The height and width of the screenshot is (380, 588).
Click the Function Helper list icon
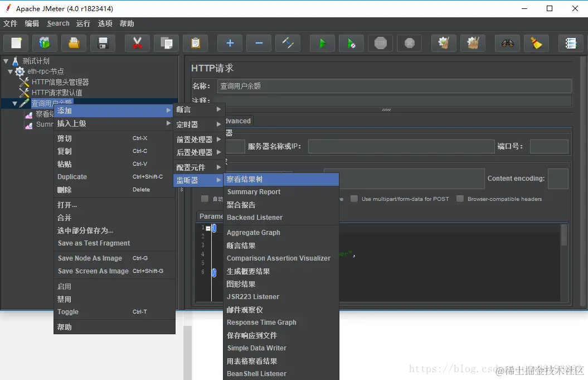tap(571, 43)
